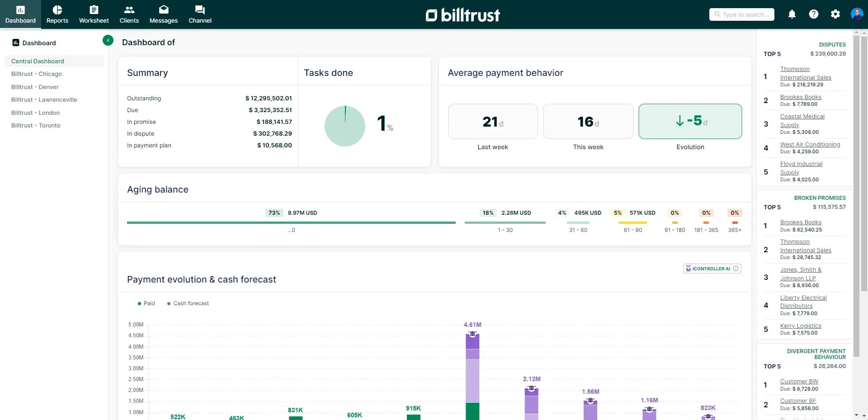The height and width of the screenshot is (420, 868).
Task: Open the Channel chat icon
Action: tap(200, 10)
